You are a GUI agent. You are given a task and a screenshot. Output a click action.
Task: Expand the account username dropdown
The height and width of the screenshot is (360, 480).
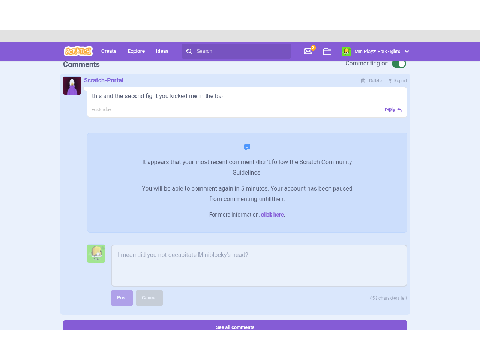click(381, 51)
